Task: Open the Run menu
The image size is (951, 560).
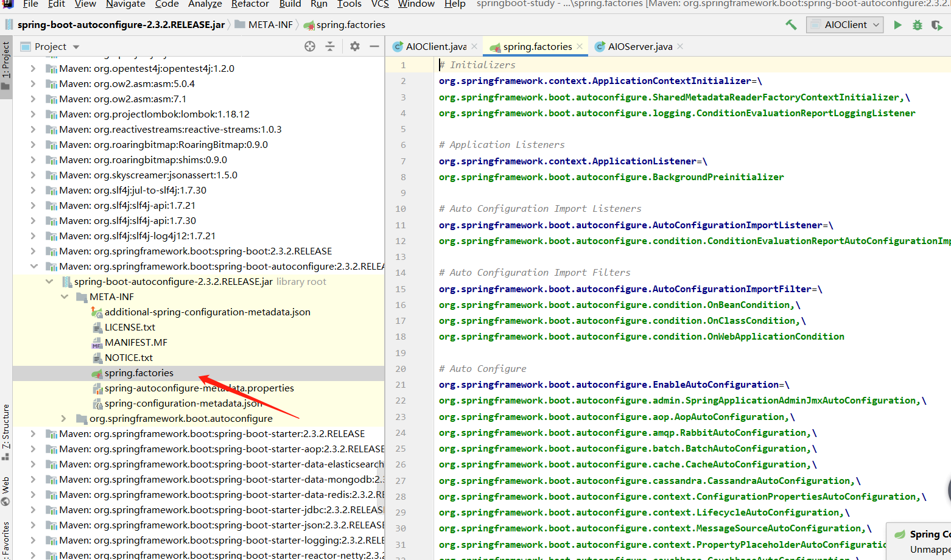Action: tap(319, 4)
